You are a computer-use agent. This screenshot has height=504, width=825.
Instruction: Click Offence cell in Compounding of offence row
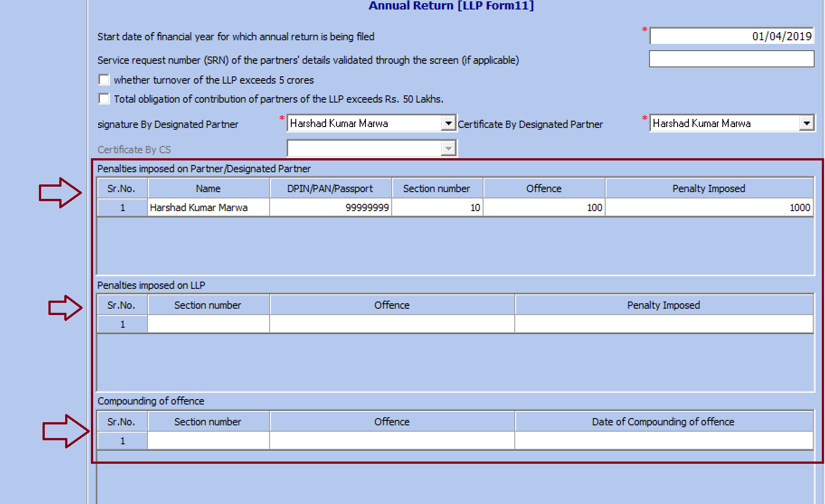click(x=392, y=441)
